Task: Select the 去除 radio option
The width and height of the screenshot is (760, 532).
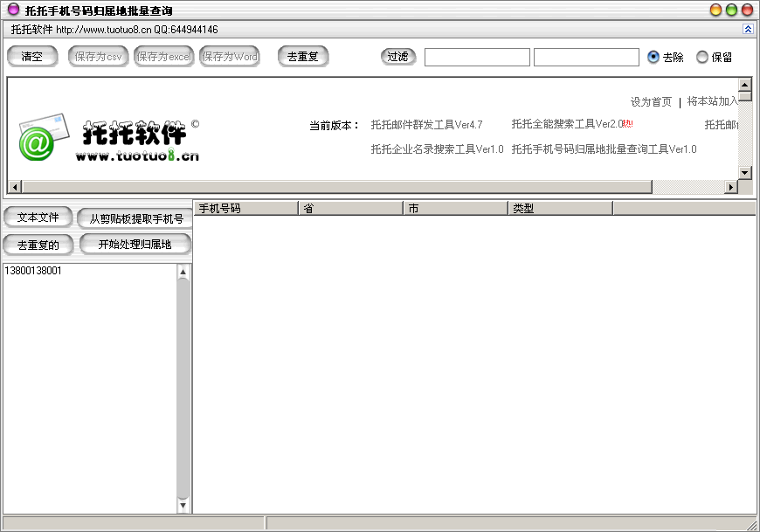Action: [653, 57]
